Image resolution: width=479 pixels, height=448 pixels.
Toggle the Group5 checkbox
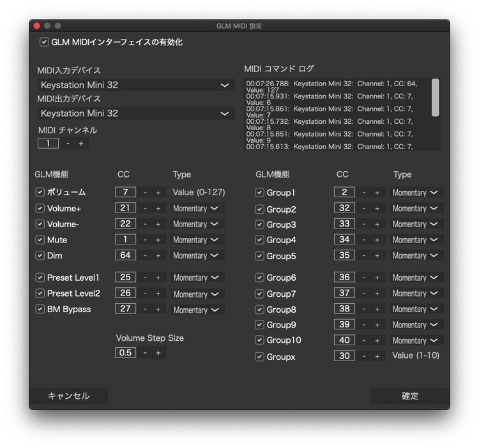259,256
